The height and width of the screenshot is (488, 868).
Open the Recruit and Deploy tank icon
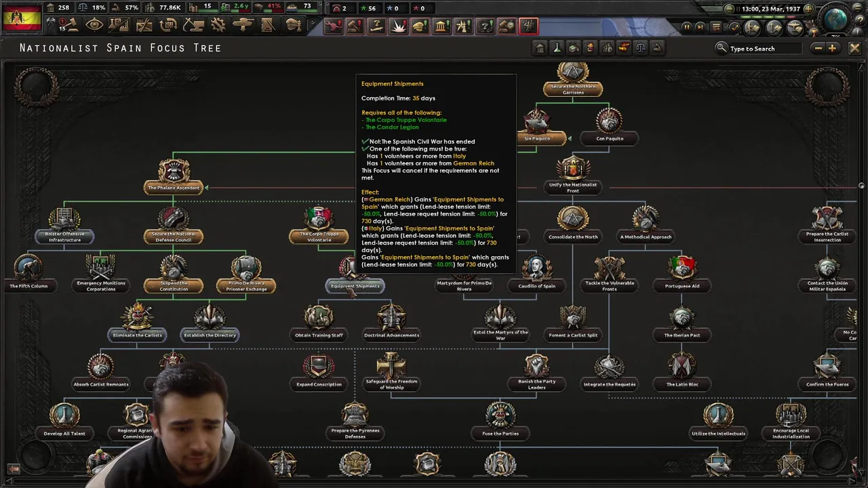(243, 25)
